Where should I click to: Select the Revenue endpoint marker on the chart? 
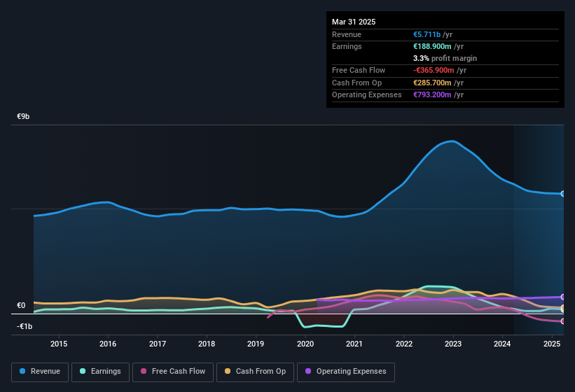coord(563,193)
